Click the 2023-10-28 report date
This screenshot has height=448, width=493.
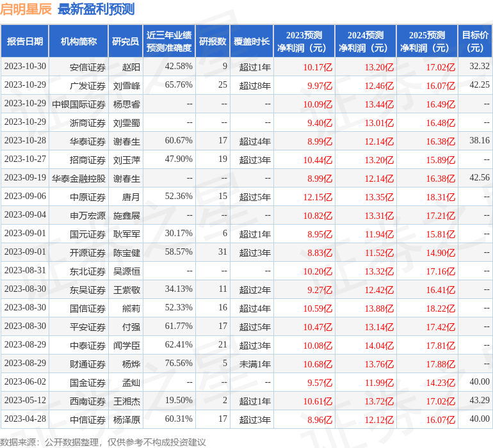25,140
